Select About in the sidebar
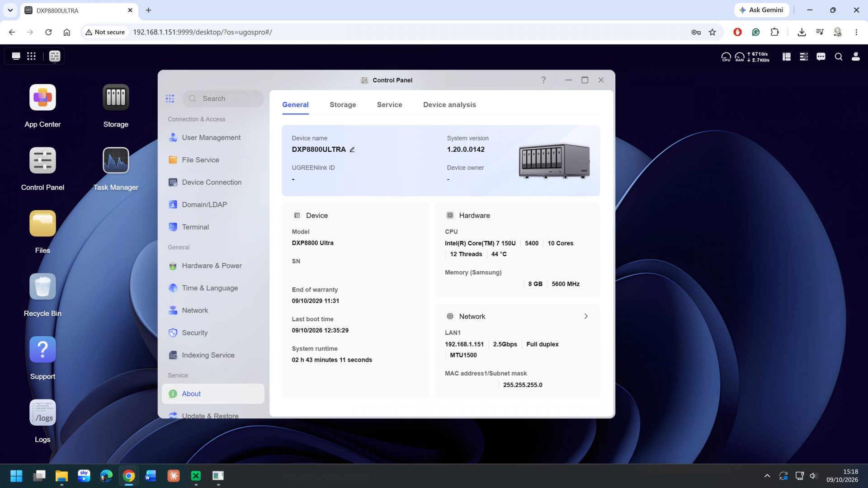The width and height of the screenshot is (868, 488). [213, 394]
